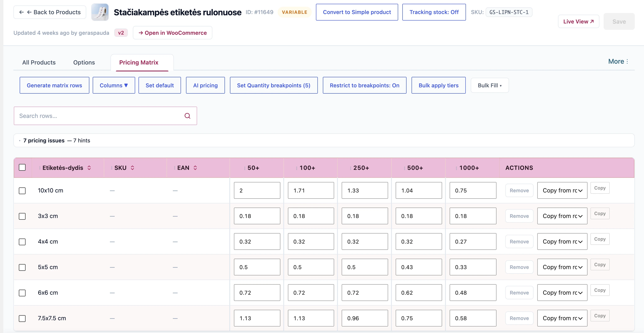Open Live View in new window
This screenshot has width=644, height=333.
579,22
